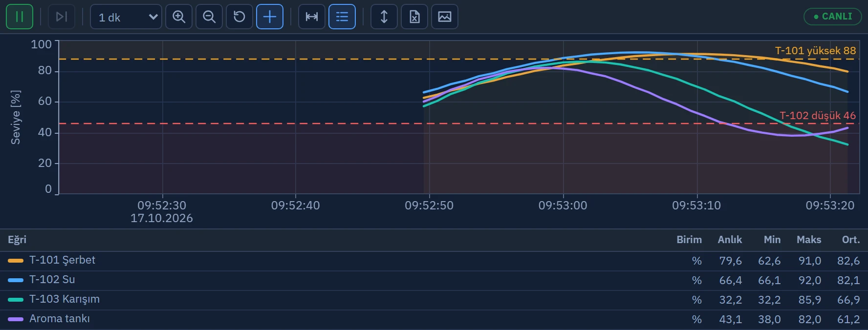This screenshot has height=330, width=868.
Task: Click the 66,4 current value of T-102
Action: (x=730, y=280)
